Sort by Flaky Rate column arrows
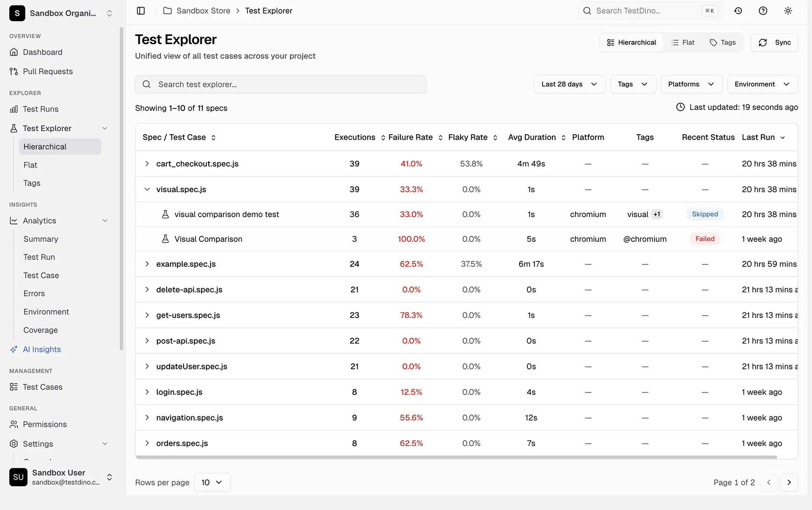The height and width of the screenshot is (510, 812). point(495,138)
